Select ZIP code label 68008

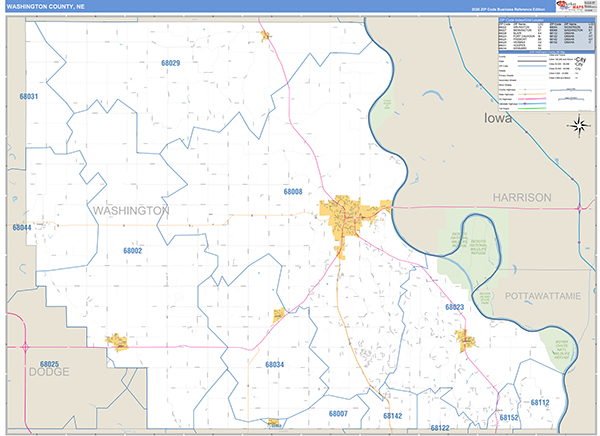(293, 191)
